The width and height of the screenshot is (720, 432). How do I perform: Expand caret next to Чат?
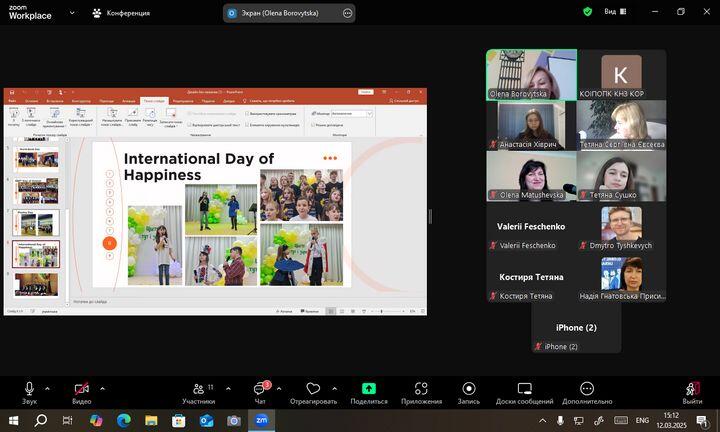point(279,389)
